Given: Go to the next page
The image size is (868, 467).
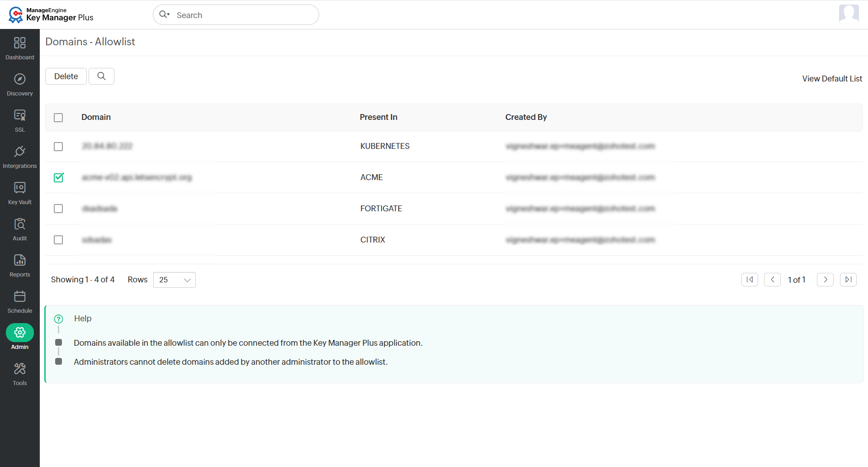Looking at the screenshot, I should tap(825, 280).
